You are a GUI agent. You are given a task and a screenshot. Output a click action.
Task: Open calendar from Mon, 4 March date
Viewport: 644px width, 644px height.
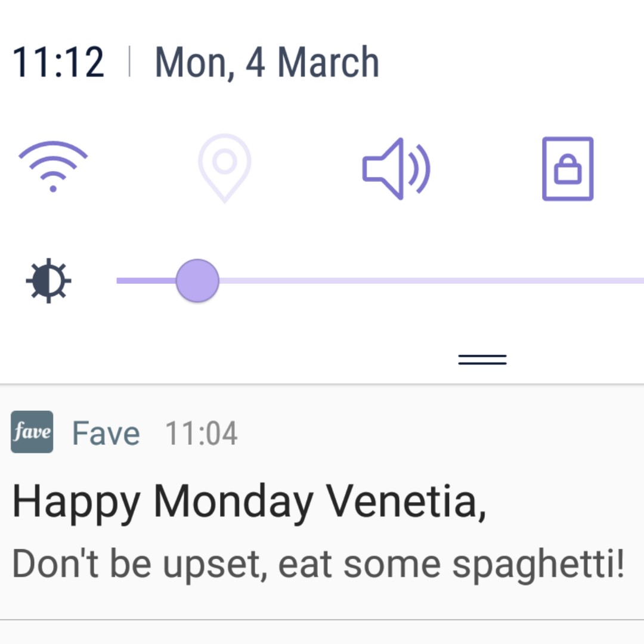(x=267, y=62)
